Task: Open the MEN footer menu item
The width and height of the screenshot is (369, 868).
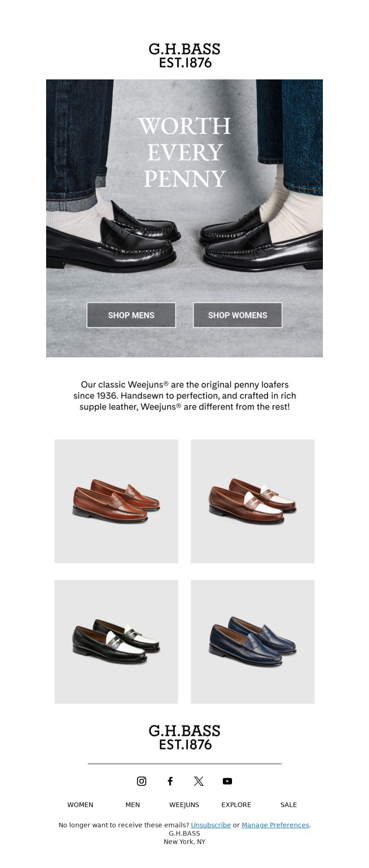Action: 132,804
